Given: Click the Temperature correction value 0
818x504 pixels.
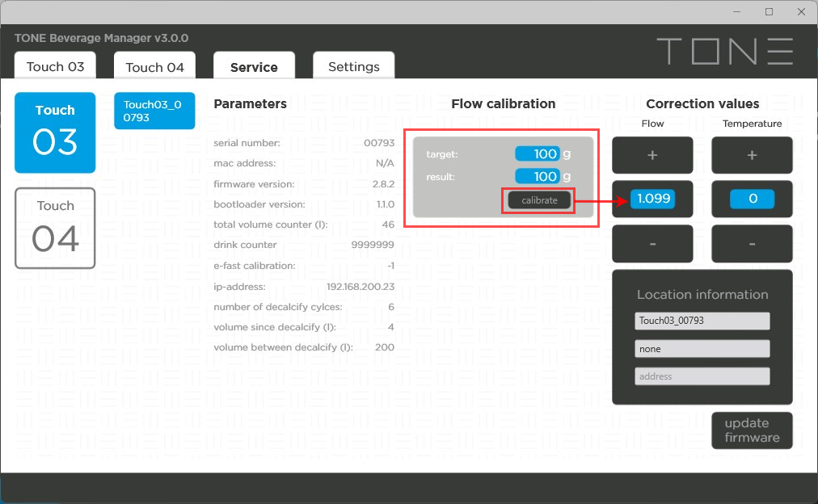Looking at the screenshot, I should [753, 199].
